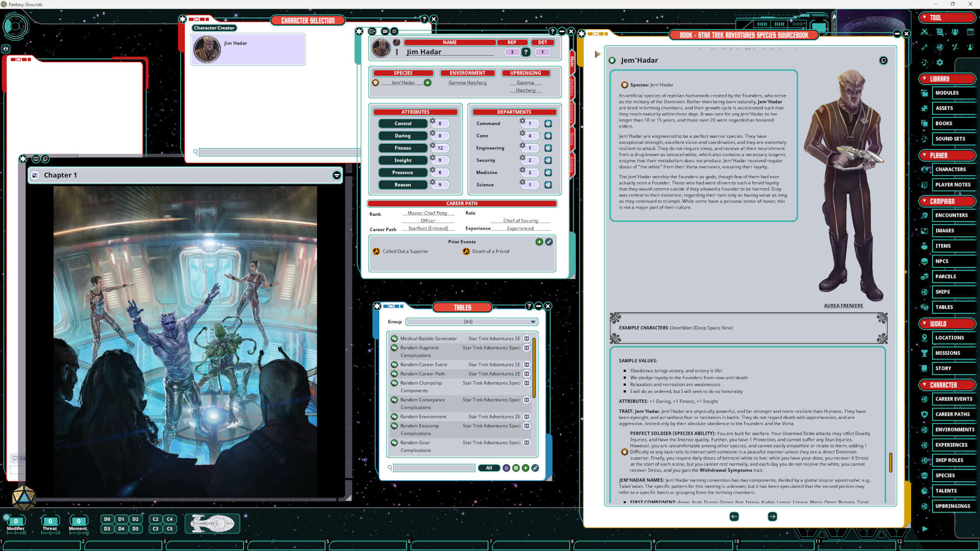Click the Threat counter box
This screenshot has height=551, width=980.
[x=50, y=521]
